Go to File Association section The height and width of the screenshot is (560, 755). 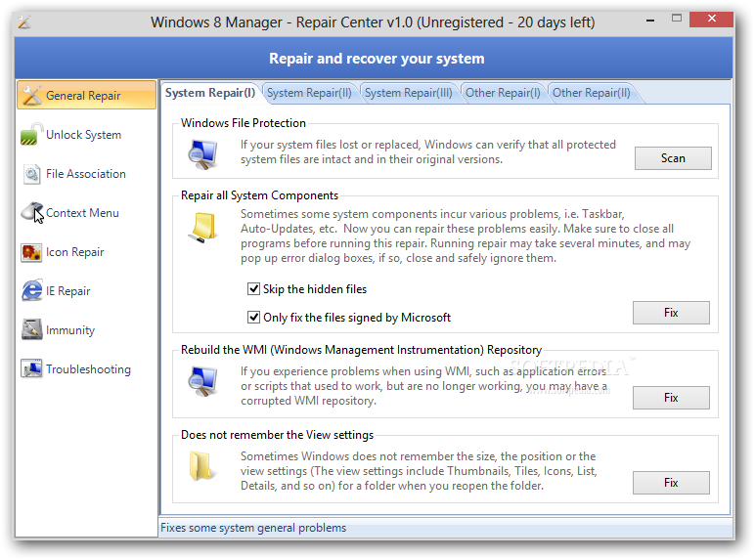87,174
